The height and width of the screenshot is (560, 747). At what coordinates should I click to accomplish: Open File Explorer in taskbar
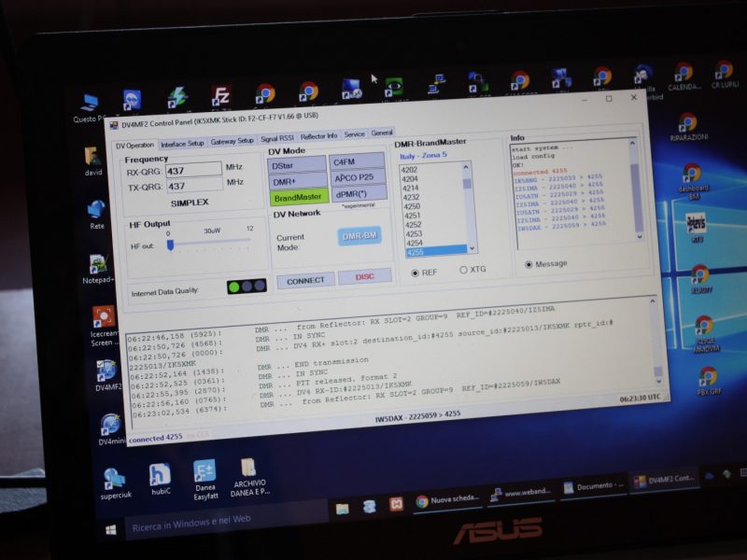342,509
